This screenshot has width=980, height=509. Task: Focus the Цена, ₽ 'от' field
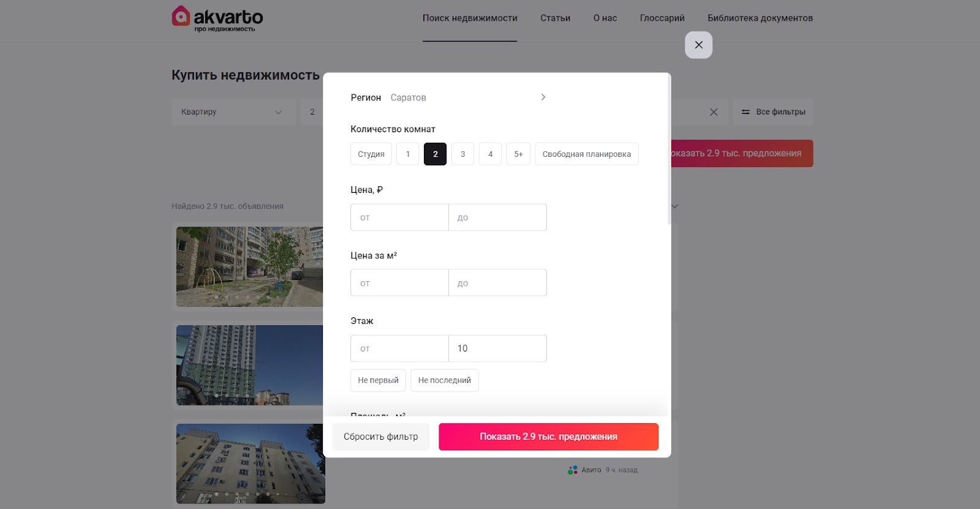click(x=399, y=217)
